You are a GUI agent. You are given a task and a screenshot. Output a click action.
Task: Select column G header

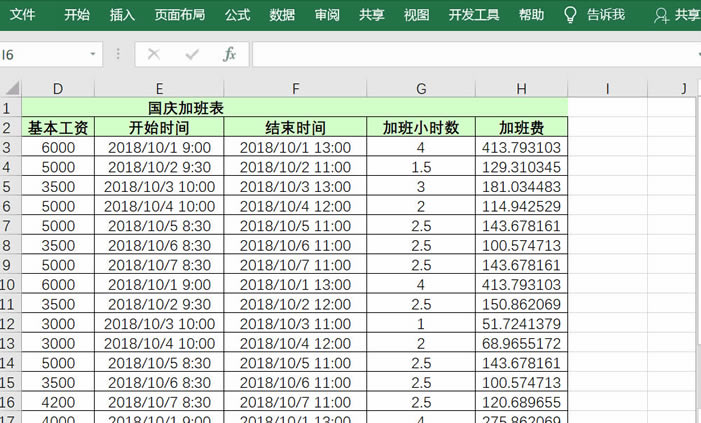[421, 88]
